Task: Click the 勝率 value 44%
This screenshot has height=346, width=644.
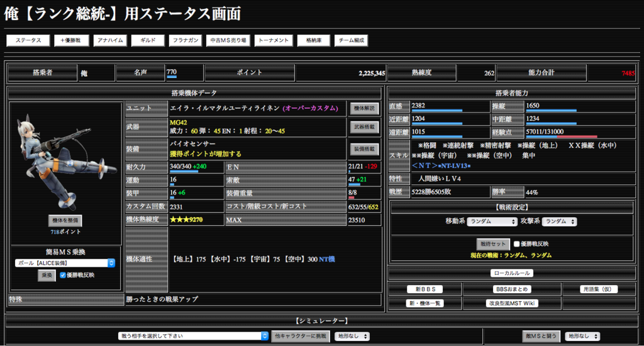Action: coord(532,193)
